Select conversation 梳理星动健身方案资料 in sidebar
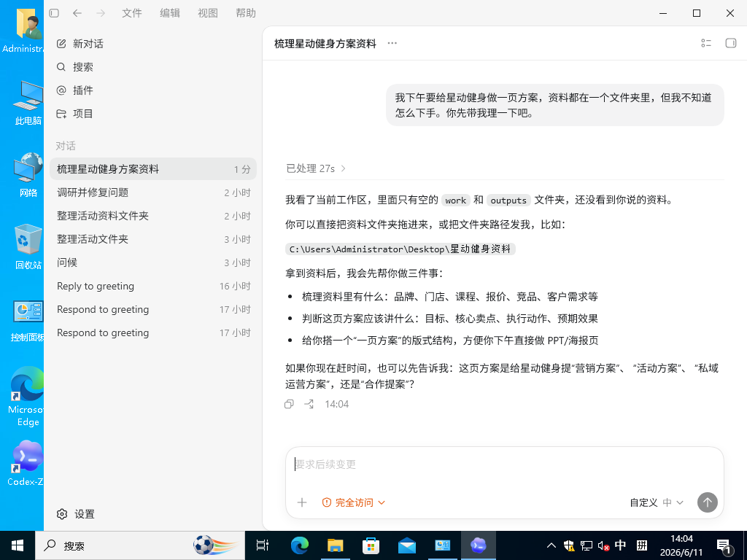The height and width of the screenshot is (560, 747). point(153,169)
